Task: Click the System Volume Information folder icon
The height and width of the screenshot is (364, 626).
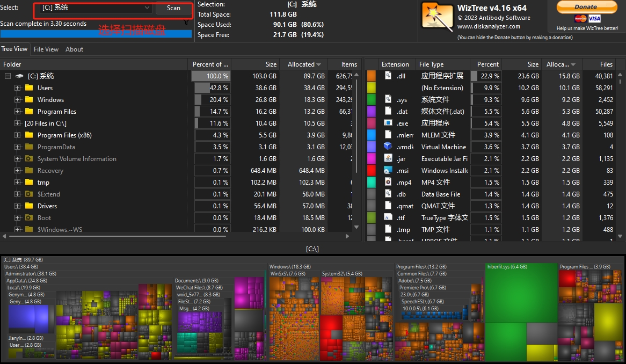Action: (29, 159)
